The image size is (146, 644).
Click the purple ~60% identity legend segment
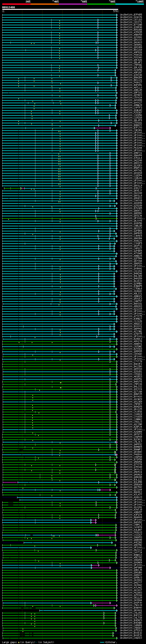(73, 4)
